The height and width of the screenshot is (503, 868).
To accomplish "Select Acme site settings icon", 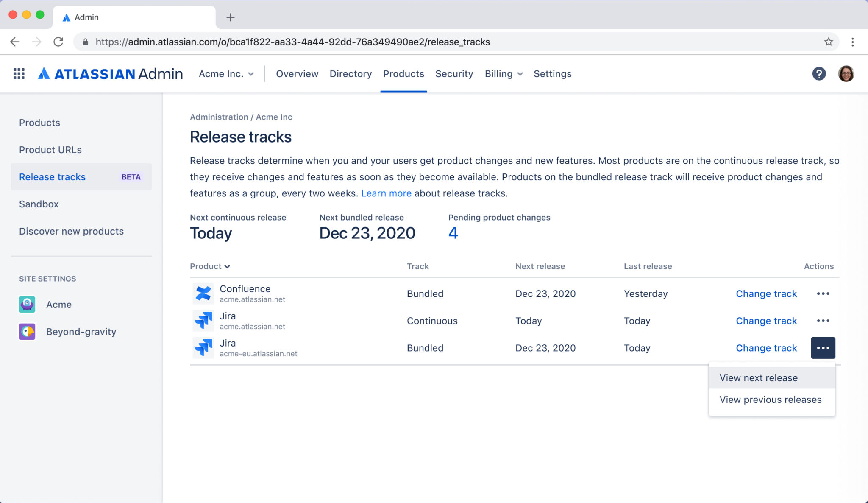I will (27, 305).
